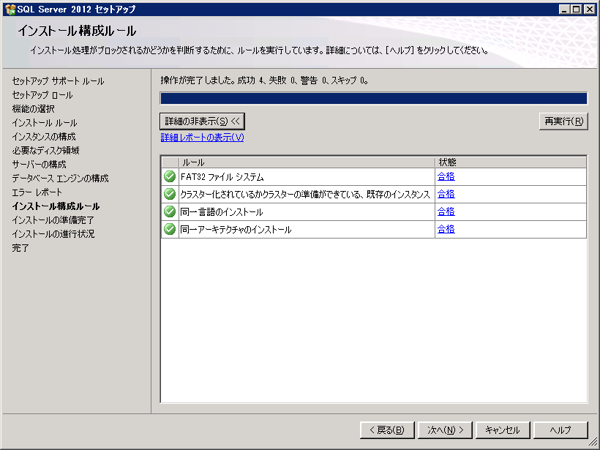The height and width of the screenshot is (450, 600).
Task: Select データベース エンジンの構成 step in sidebar
Action: point(60,178)
